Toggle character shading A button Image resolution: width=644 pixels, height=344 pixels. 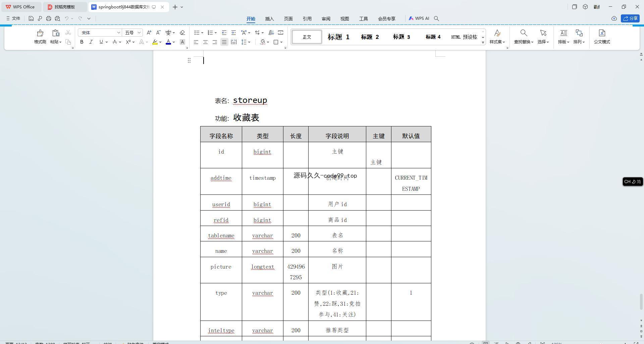pos(182,42)
